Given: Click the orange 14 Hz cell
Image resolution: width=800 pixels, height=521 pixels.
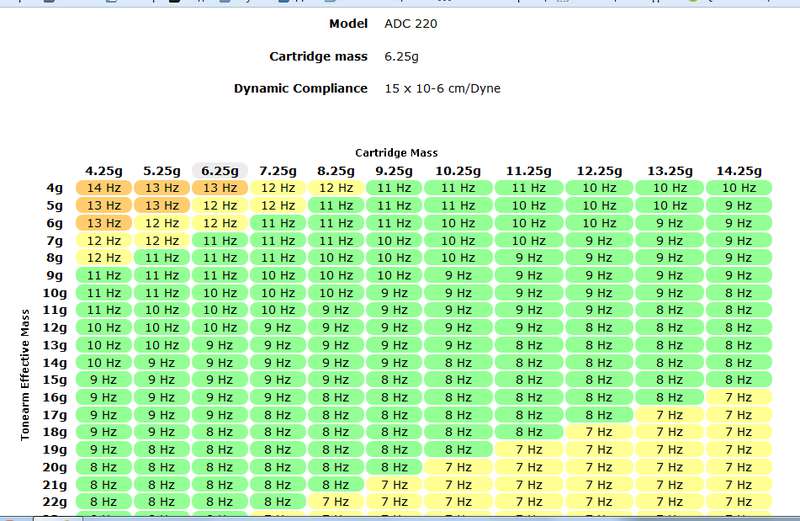Looking at the screenshot, I should pyautogui.click(x=104, y=188).
